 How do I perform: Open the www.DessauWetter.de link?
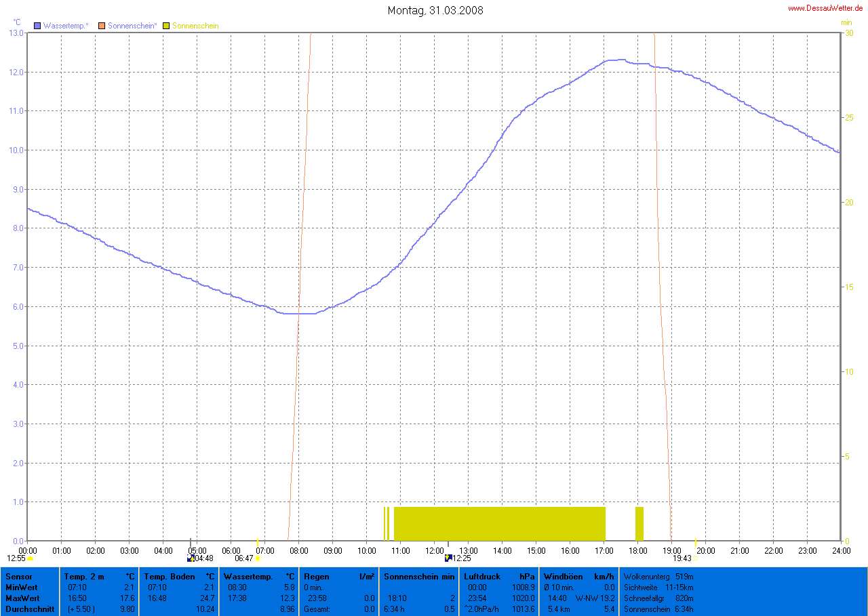pos(825,8)
